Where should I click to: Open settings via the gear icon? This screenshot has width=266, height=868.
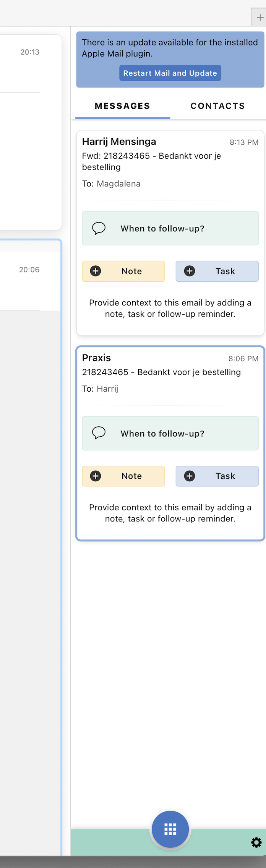coord(256,842)
